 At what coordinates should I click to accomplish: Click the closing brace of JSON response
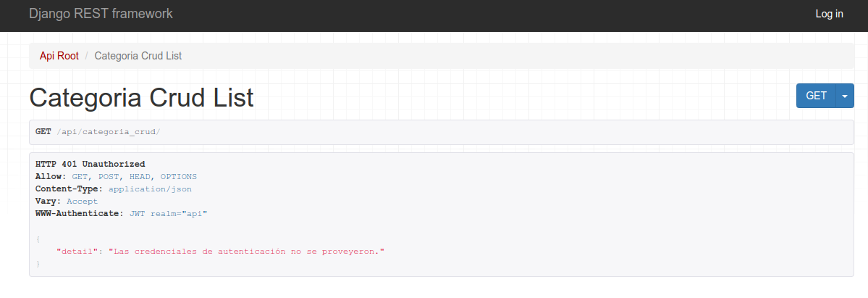[x=38, y=263]
